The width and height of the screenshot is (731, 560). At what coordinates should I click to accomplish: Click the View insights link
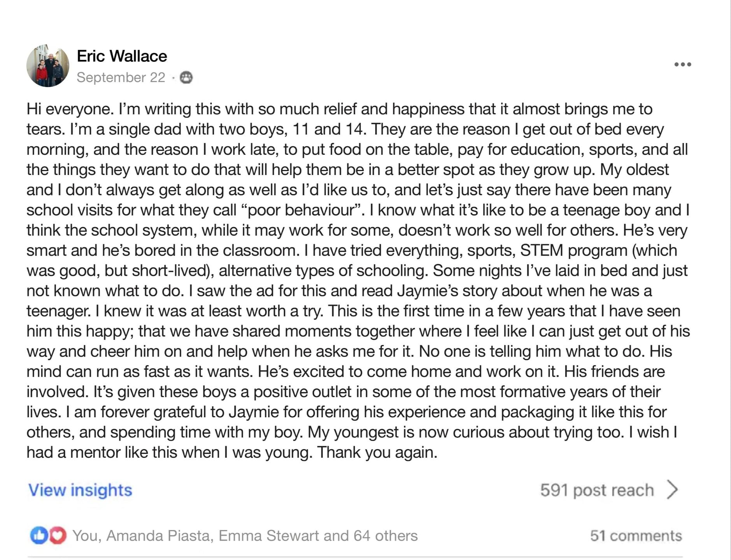[80, 490]
